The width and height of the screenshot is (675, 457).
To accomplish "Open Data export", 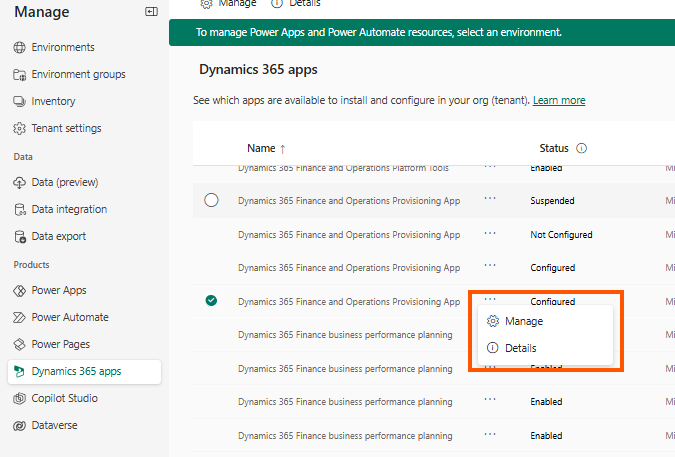I will pyautogui.click(x=59, y=236).
